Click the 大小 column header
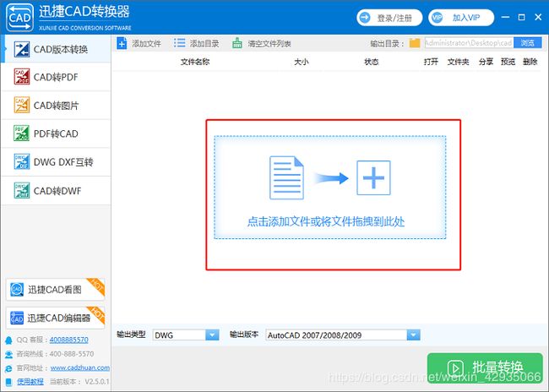Image resolution: width=549 pixels, height=392 pixels. (x=302, y=62)
